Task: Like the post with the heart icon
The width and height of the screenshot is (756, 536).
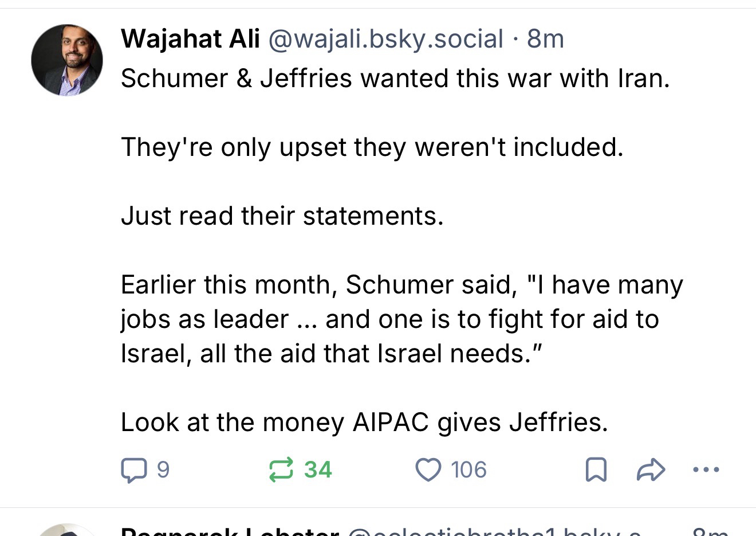Action: [x=428, y=470]
